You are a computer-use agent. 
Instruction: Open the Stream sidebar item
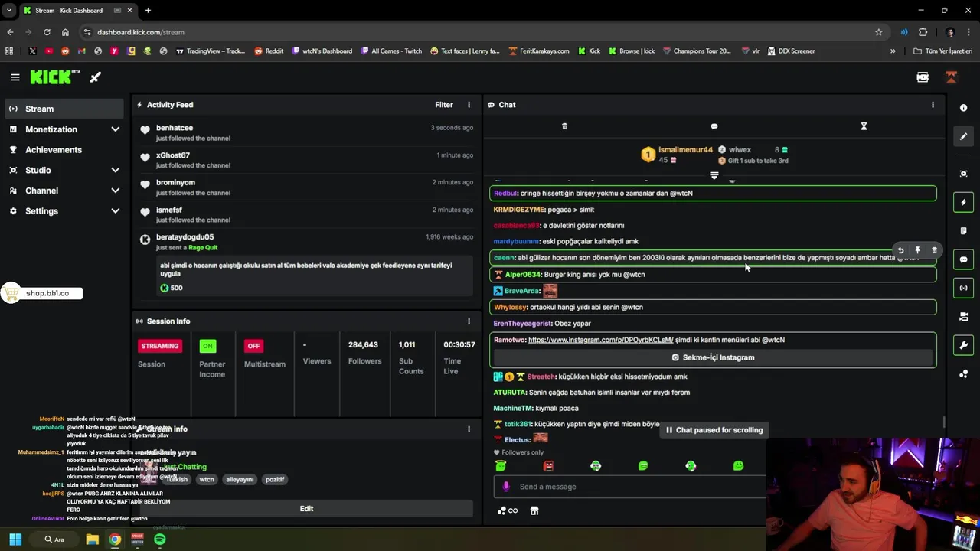[x=64, y=109]
